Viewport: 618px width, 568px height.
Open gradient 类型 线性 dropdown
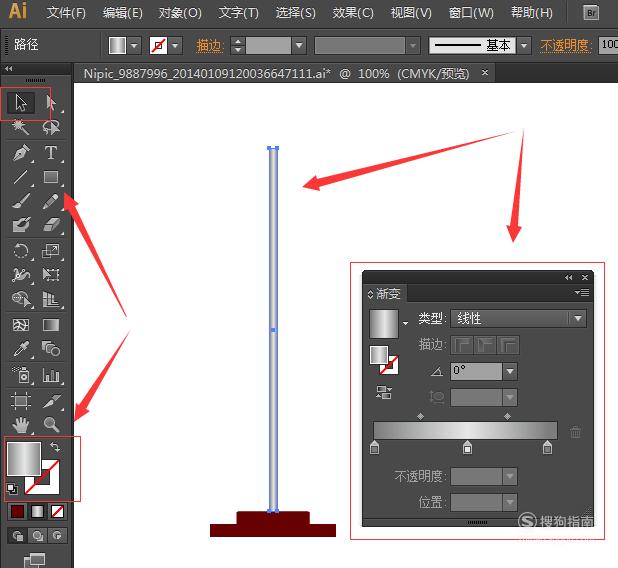point(578,318)
